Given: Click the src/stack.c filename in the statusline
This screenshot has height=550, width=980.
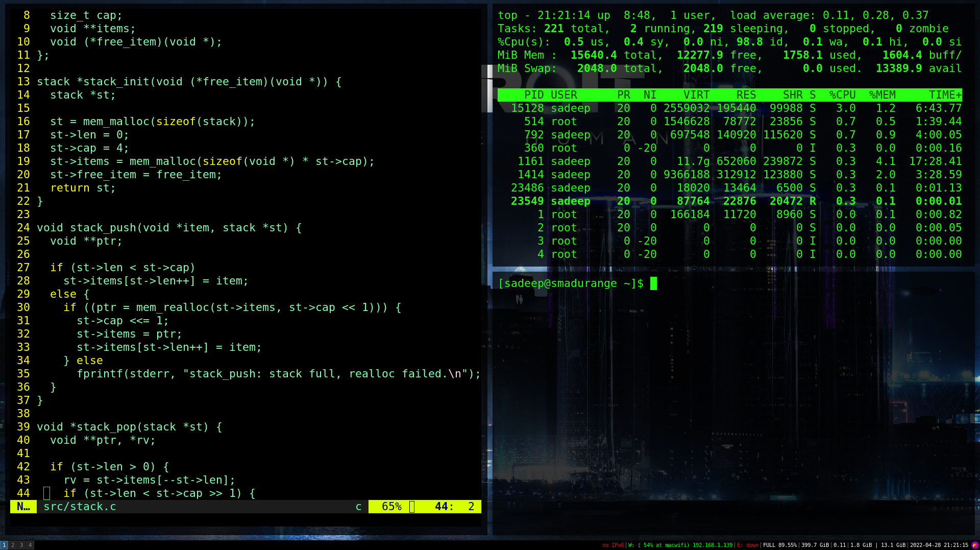Looking at the screenshot, I should pos(80,507).
